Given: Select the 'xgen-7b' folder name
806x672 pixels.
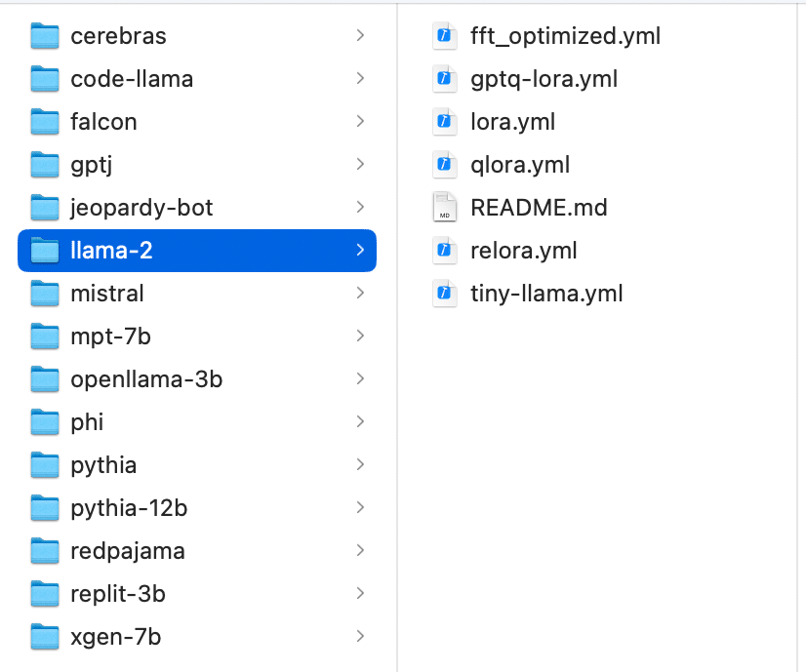Looking at the screenshot, I should 116,638.
